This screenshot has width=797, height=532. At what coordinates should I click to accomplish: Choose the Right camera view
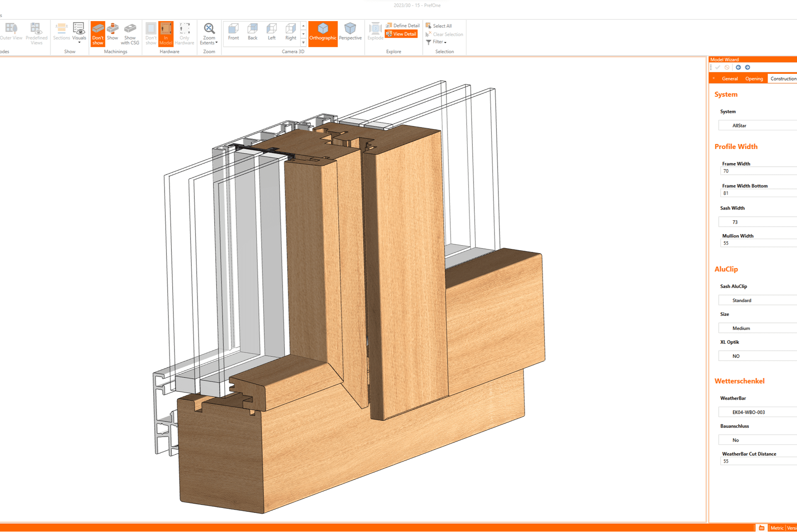coord(291,32)
